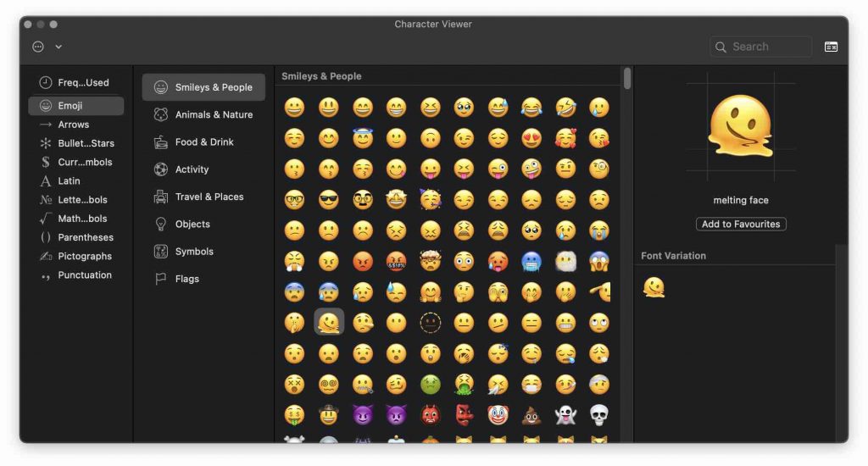The image size is (868, 466).
Task: Select the Pictographs category
Action: click(75, 256)
